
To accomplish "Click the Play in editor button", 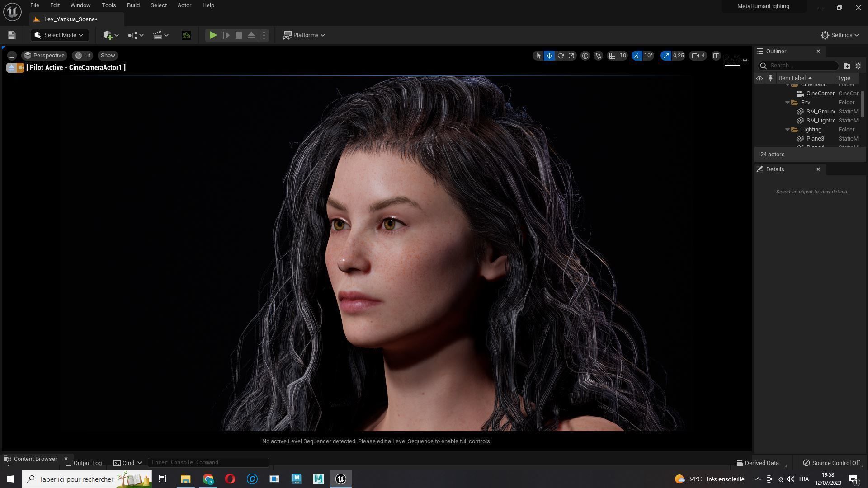I will click(x=213, y=35).
